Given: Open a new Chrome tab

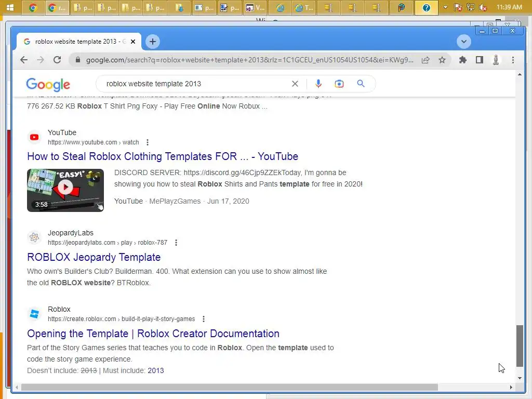Looking at the screenshot, I should pyautogui.click(x=153, y=42).
